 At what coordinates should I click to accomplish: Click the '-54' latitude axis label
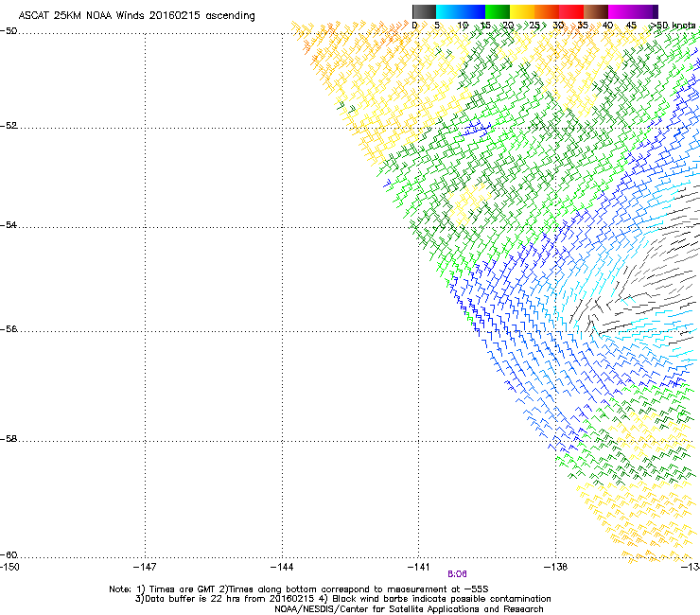(x=9, y=225)
